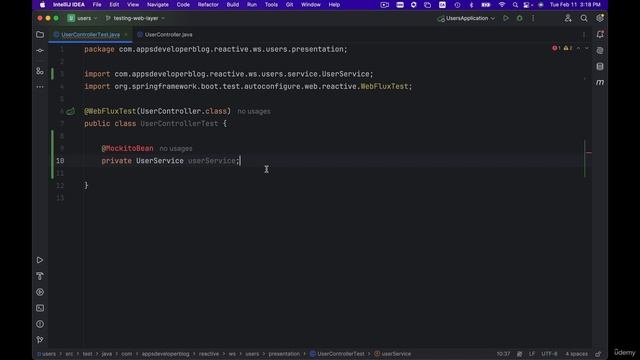Viewport: 640px width, 360px height.
Task: Open macOS Spotlight search in menu bar
Action: tap(515, 5)
